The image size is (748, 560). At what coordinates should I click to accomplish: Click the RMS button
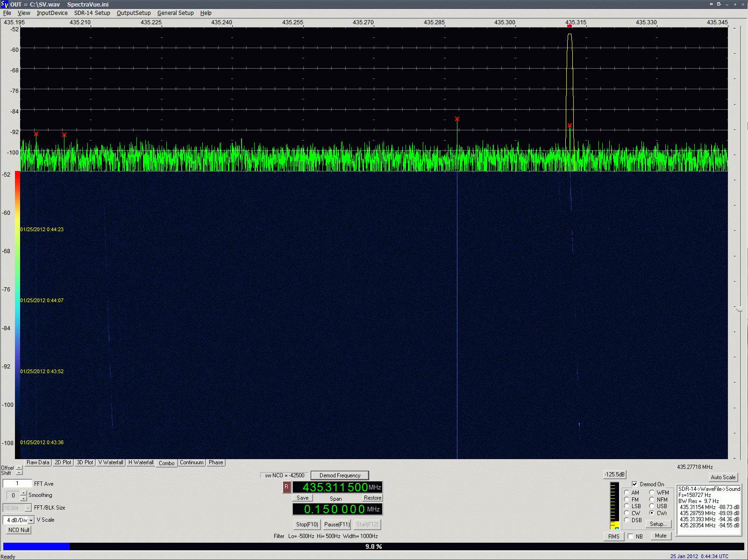click(x=614, y=536)
